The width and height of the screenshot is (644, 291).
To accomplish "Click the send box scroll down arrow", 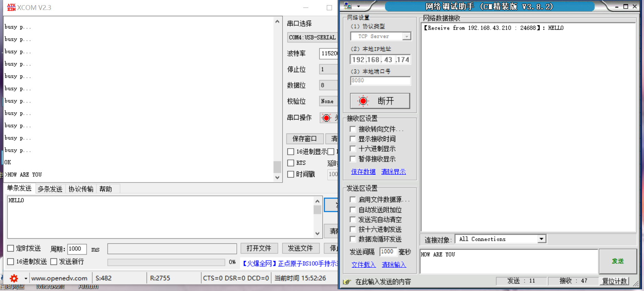I will (x=317, y=233).
